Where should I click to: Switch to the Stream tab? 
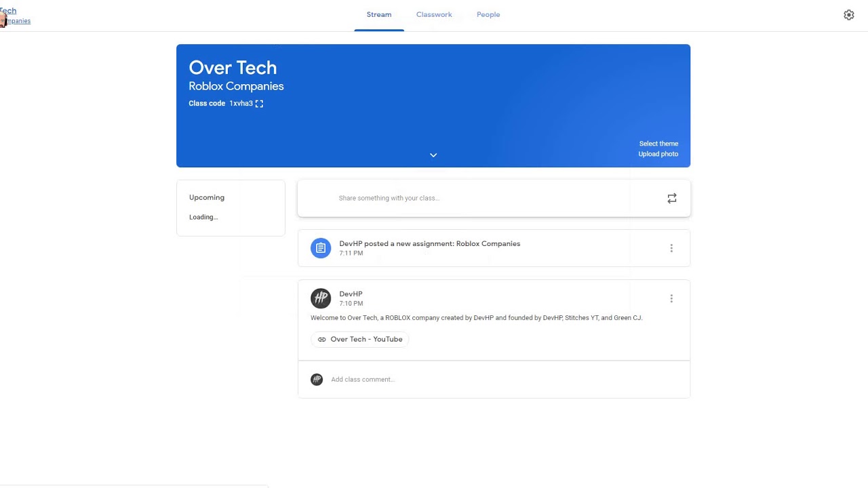coord(379,15)
